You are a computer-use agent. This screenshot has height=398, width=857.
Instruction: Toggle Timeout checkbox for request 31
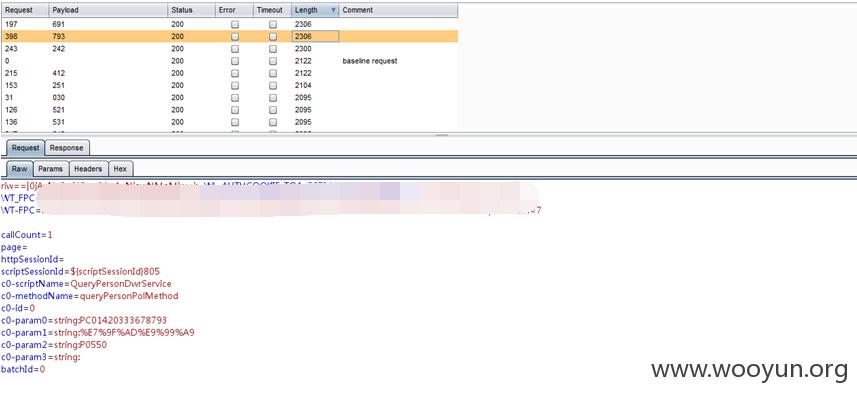coord(273,98)
